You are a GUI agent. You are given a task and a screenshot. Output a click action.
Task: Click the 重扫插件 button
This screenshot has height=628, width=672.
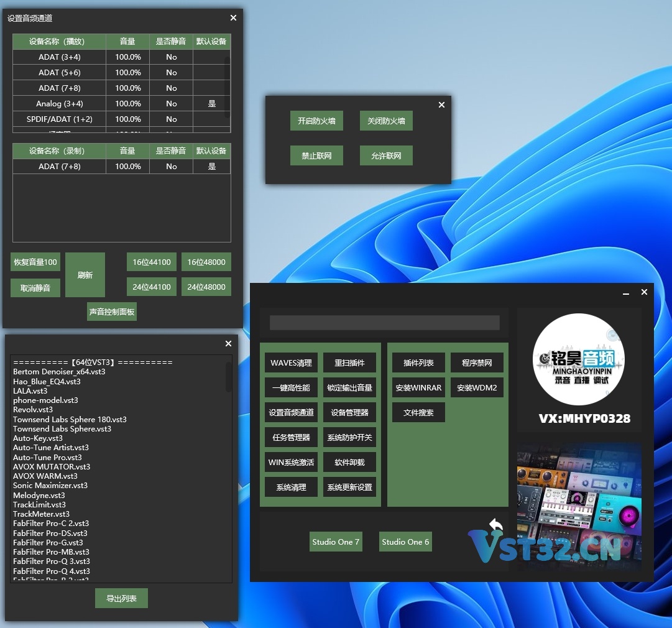tap(350, 363)
